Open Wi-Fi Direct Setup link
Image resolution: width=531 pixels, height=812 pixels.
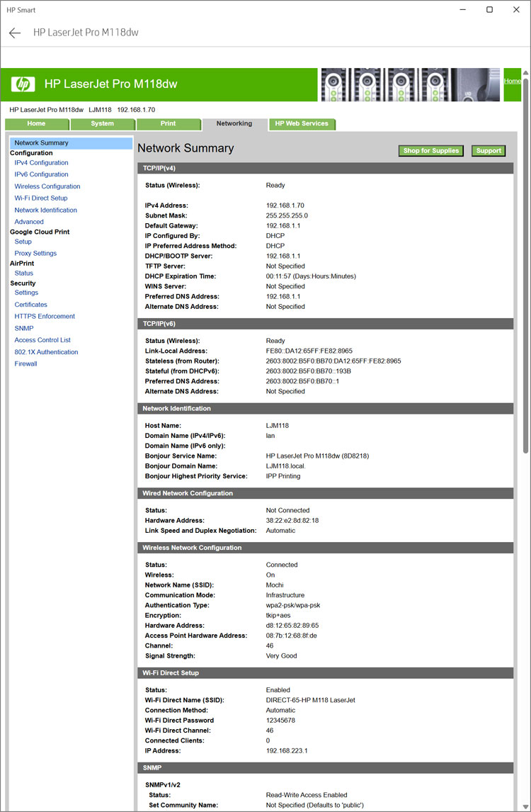pos(41,198)
